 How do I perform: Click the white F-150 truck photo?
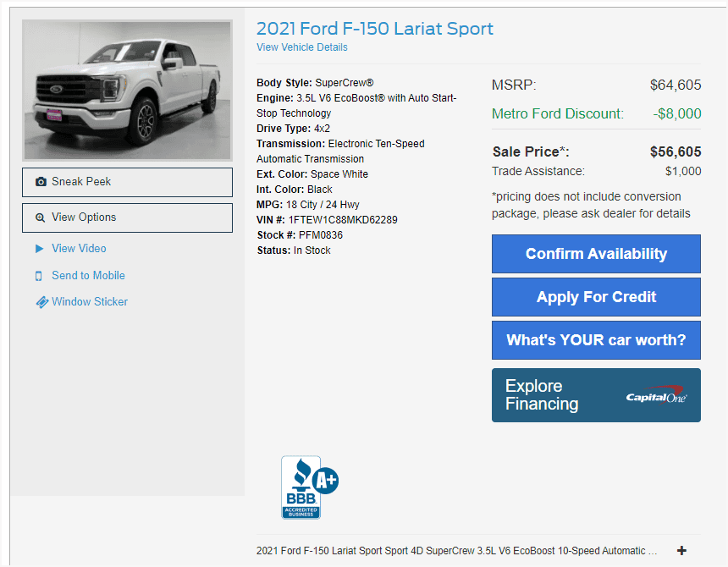(x=127, y=91)
